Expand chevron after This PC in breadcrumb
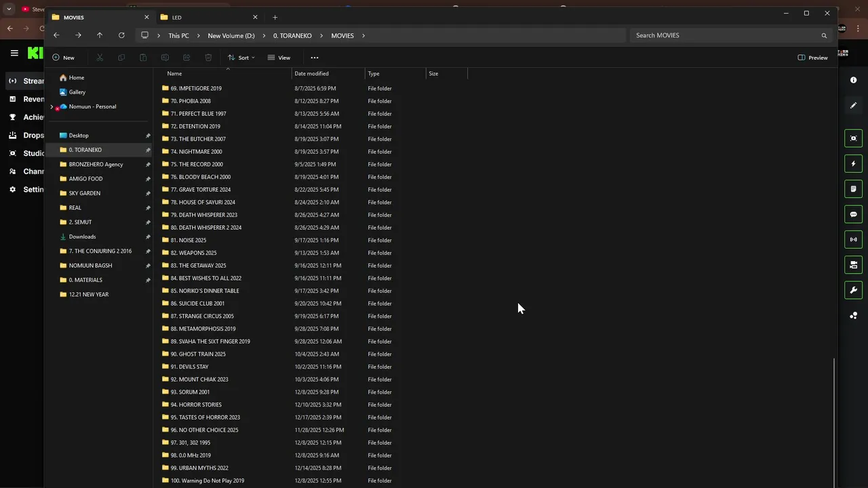868x488 pixels. [x=198, y=35]
